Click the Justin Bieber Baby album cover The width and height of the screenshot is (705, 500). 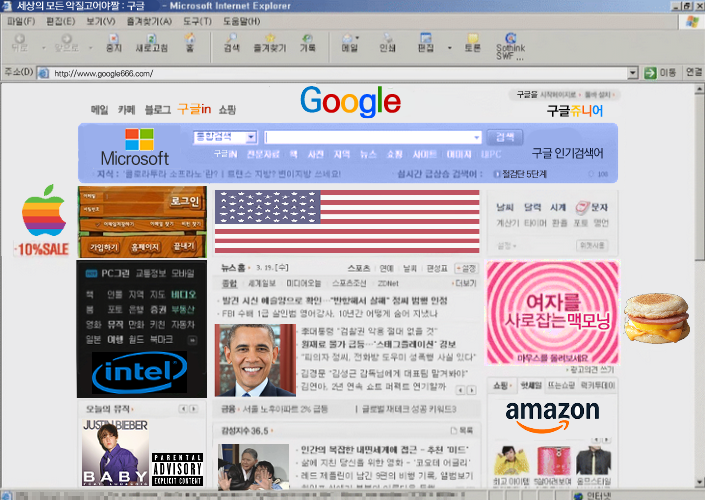click(x=116, y=452)
